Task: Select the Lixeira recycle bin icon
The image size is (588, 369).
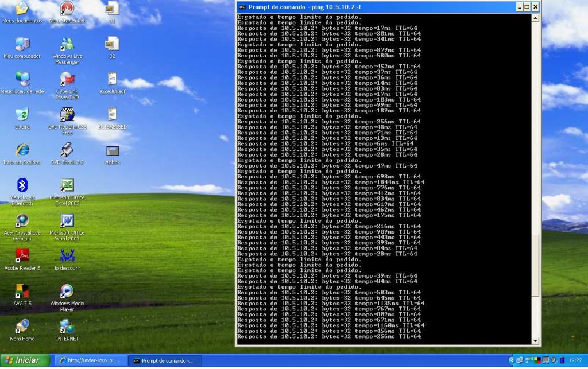Action: (x=22, y=118)
